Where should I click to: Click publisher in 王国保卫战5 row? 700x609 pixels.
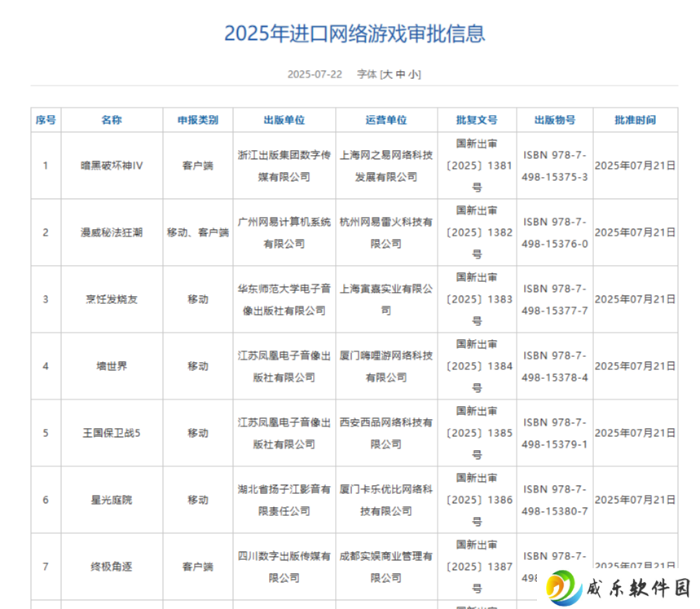(x=284, y=434)
